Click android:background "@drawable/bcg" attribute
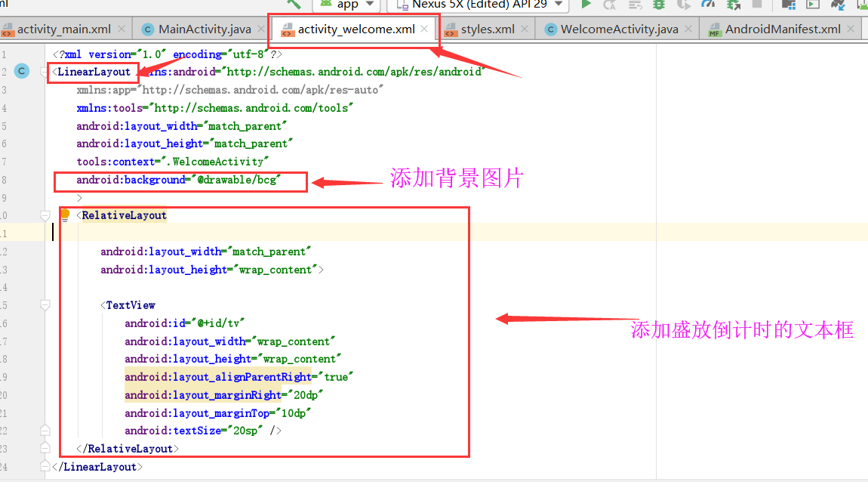The width and height of the screenshot is (868, 482). tap(178, 180)
